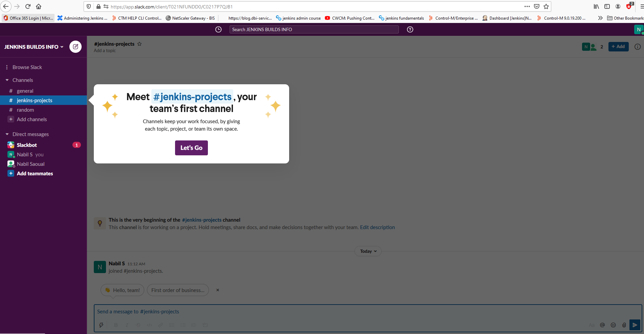This screenshot has width=644, height=334.
Task: Click the Browse Slack dots icon
Action: coord(7,67)
